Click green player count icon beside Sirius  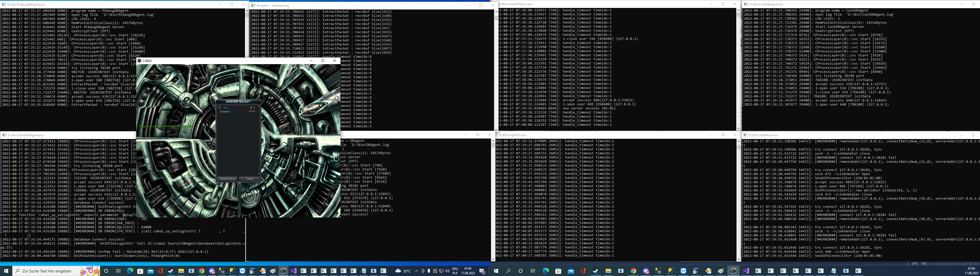(x=251, y=108)
